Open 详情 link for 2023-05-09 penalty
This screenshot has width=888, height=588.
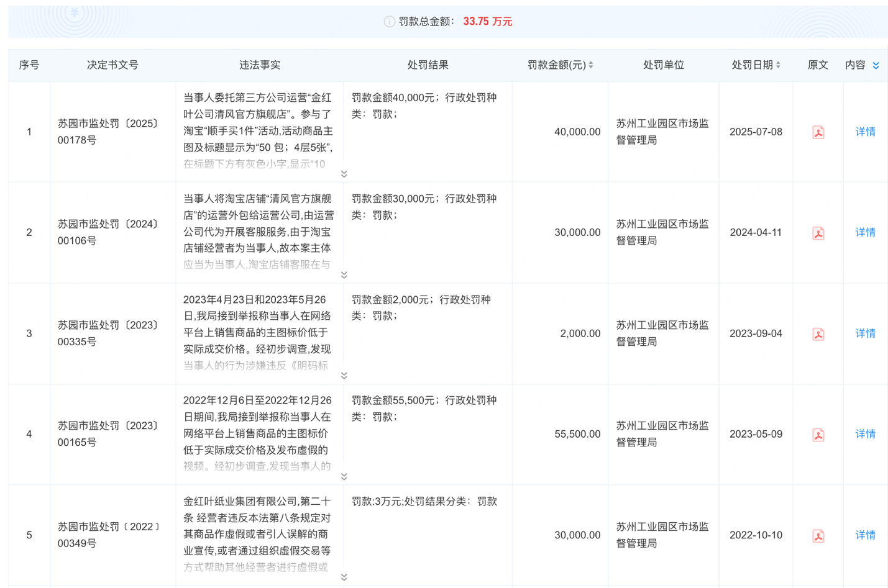[865, 434]
